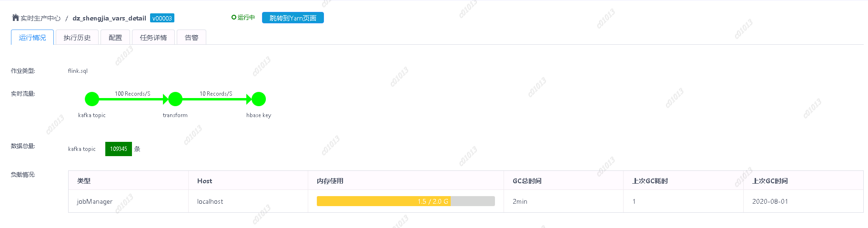Click the home icon in breadcrumb
Screen dimensions: 868x228
coord(15,18)
